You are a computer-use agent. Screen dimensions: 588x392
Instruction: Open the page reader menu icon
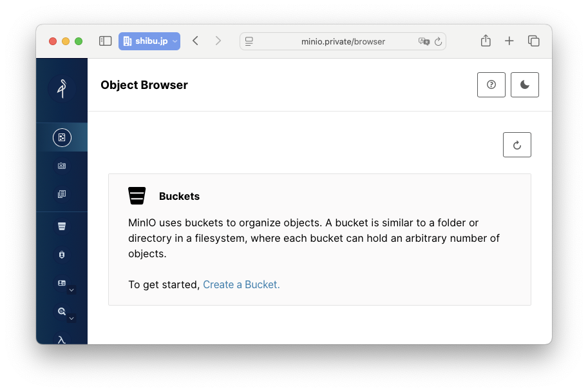(249, 41)
